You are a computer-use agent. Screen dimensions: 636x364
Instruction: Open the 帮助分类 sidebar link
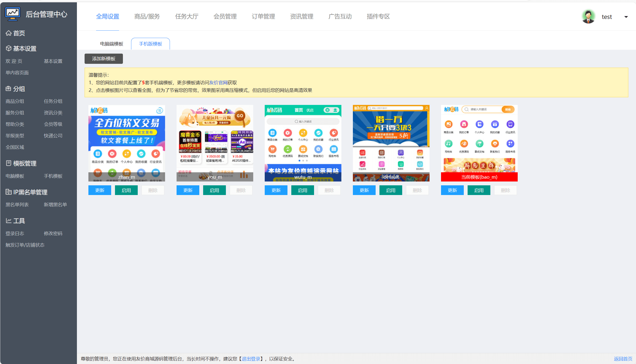[x=15, y=124]
